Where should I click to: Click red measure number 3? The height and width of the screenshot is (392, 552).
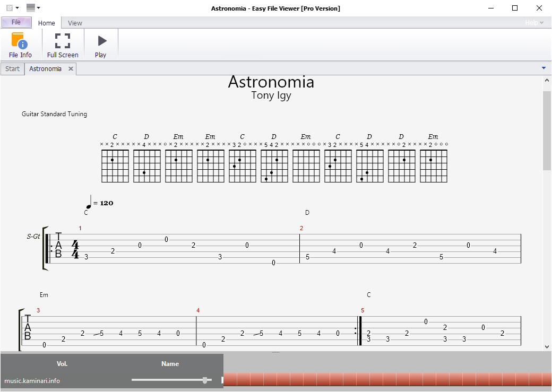[38, 310]
